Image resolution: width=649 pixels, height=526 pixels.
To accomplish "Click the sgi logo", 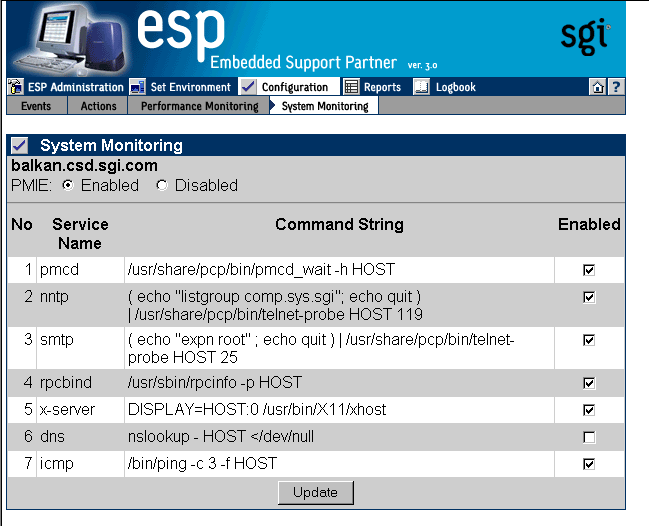I will click(x=586, y=36).
